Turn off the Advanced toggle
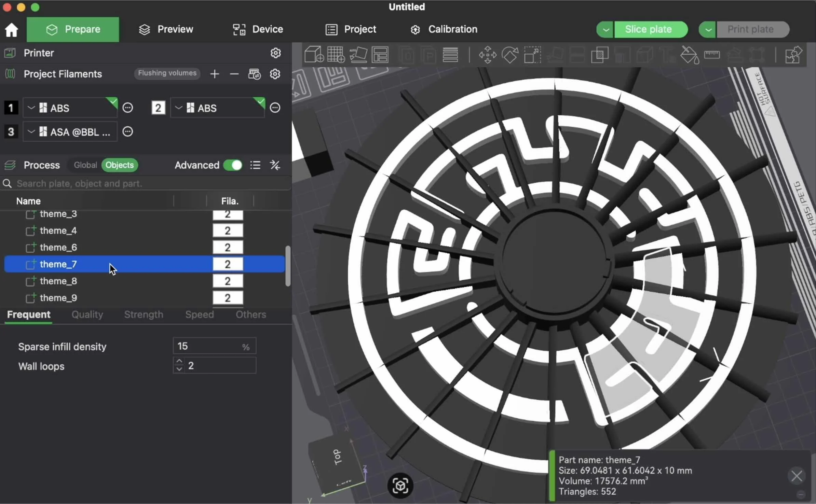The image size is (816, 504). coord(233,165)
